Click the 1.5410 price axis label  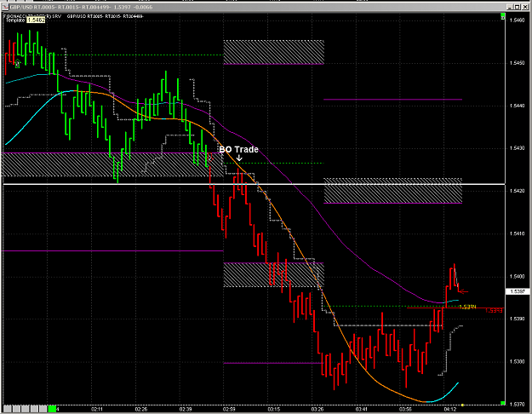pyautogui.click(x=517, y=233)
